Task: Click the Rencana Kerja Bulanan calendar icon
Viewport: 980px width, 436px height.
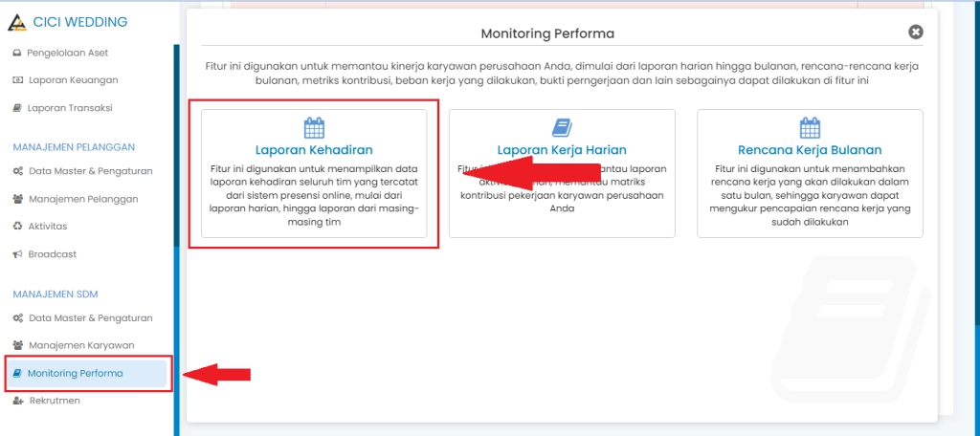Action: click(810, 128)
